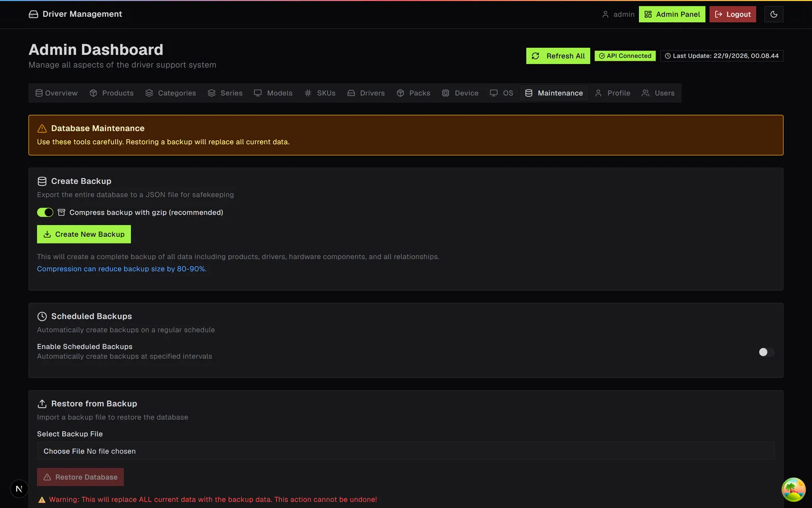Viewport: 812px width, 508px height.
Task: Open the OS tab
Action: click(501, 93)
